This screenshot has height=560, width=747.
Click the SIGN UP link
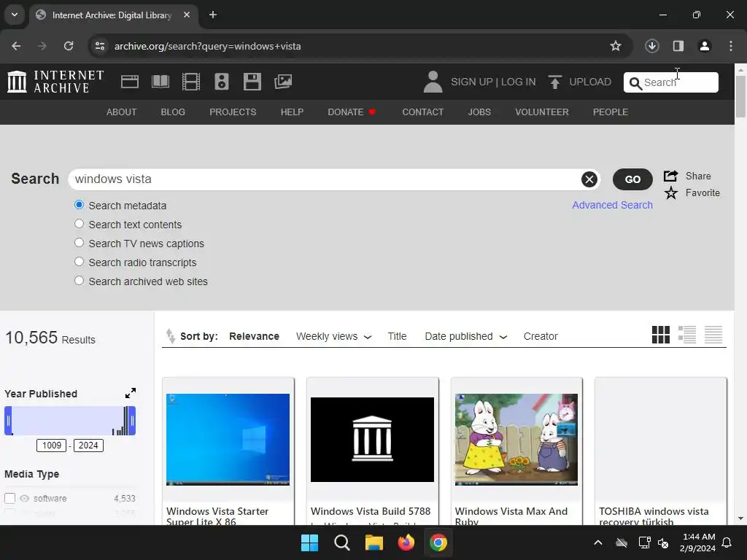point(472,82)
